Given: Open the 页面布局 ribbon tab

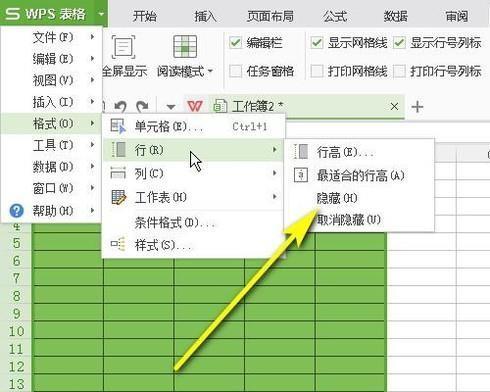Looking at the screenshot, I should (270, 16).
